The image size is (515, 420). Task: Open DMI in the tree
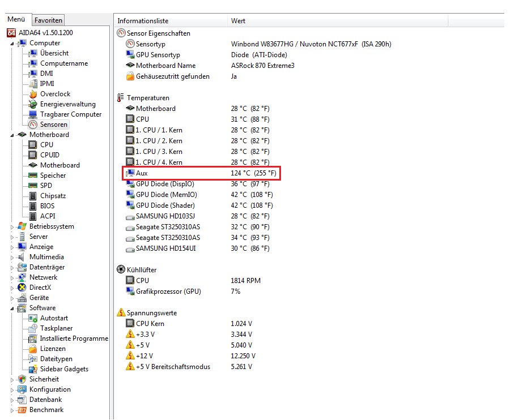[46, 74]
